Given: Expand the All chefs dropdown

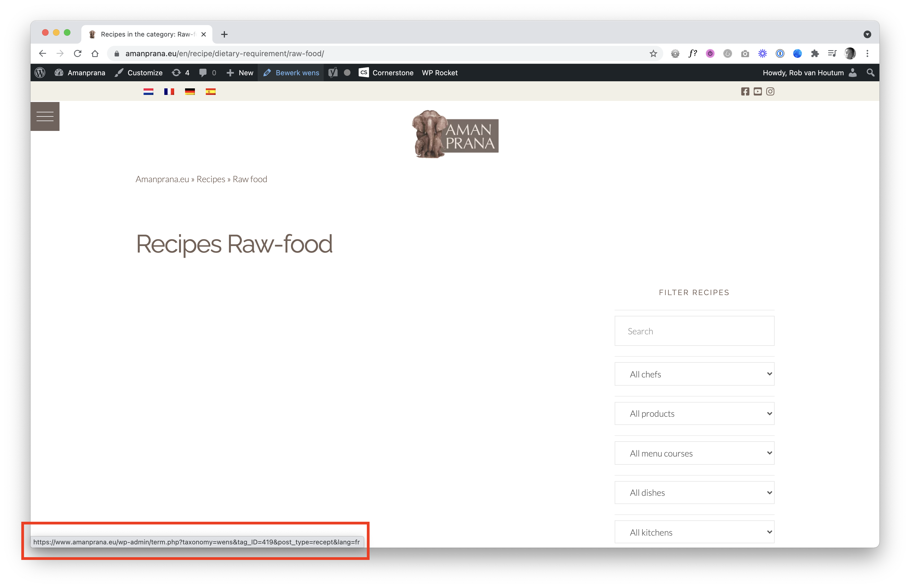Looking at the screenshot, I should point(694,374).
